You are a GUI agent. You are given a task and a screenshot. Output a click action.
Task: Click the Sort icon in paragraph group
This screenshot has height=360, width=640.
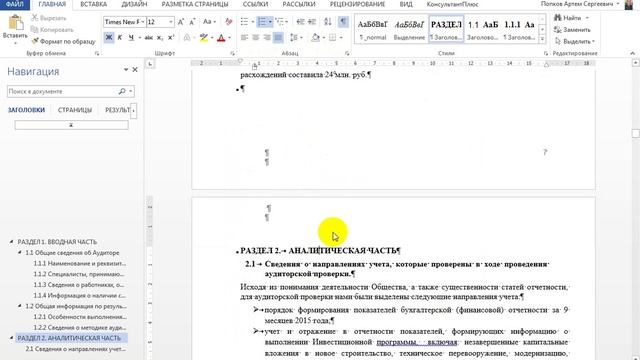click(x=328, y=22)
